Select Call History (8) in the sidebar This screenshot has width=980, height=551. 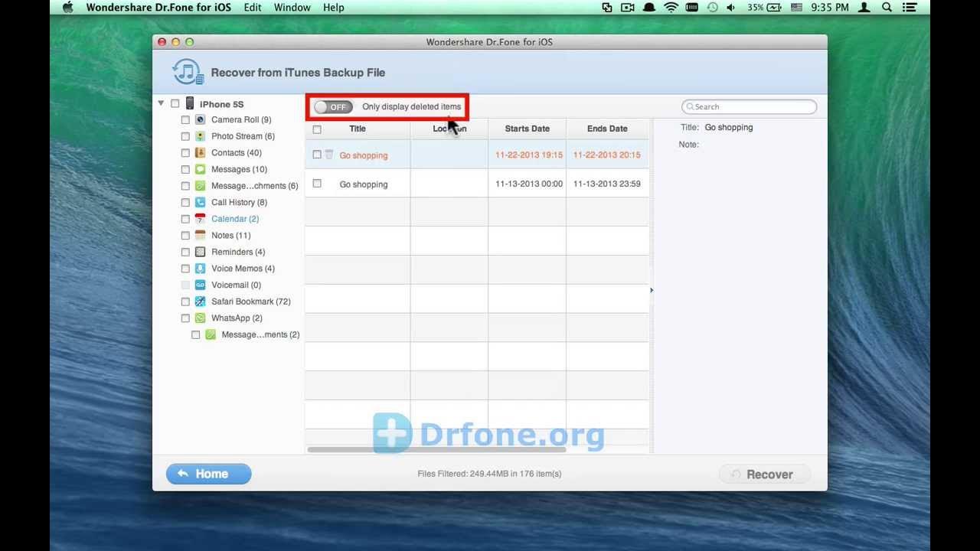click(x=239, y=202)
